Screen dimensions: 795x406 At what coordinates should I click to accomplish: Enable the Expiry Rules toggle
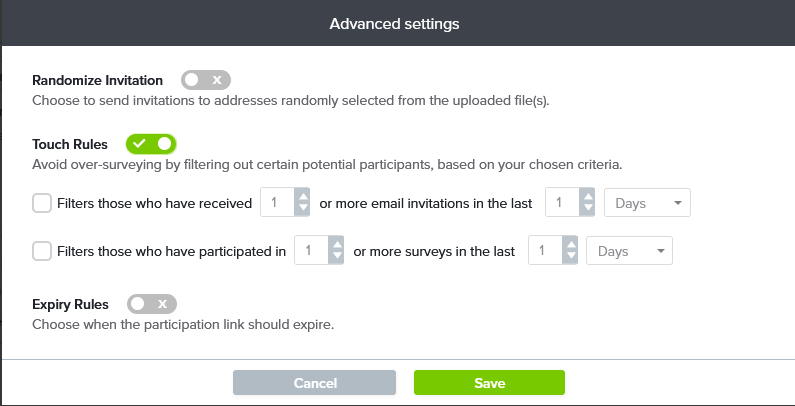click(152, 303)
